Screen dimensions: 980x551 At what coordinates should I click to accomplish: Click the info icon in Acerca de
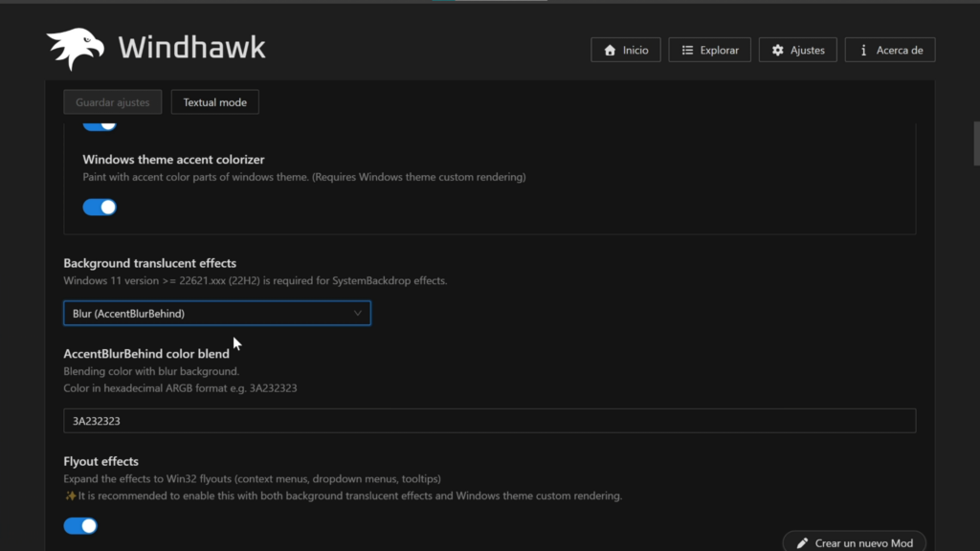coord(864,50)
